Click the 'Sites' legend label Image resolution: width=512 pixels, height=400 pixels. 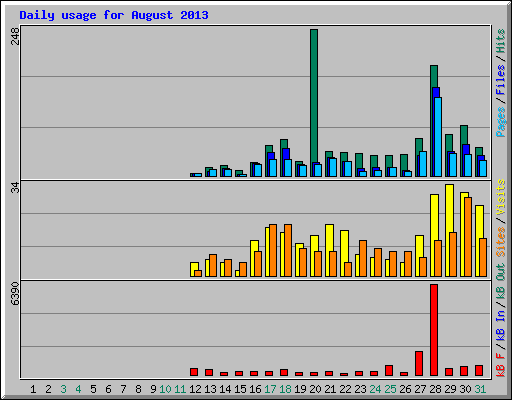pos(500,242)
